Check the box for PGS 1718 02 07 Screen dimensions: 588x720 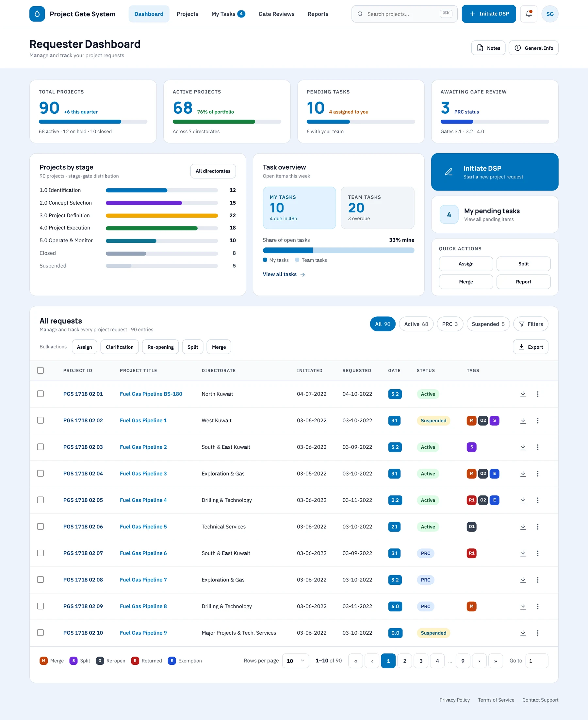pos(40,553)
